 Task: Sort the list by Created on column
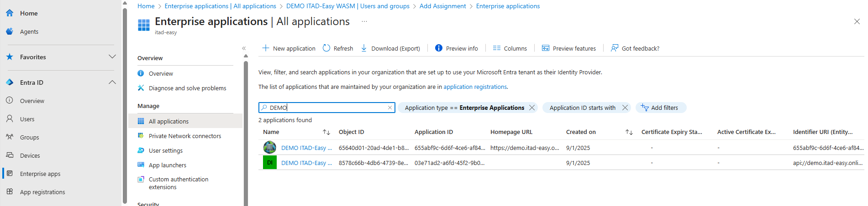pyautogui.click(x=629, y=132)
